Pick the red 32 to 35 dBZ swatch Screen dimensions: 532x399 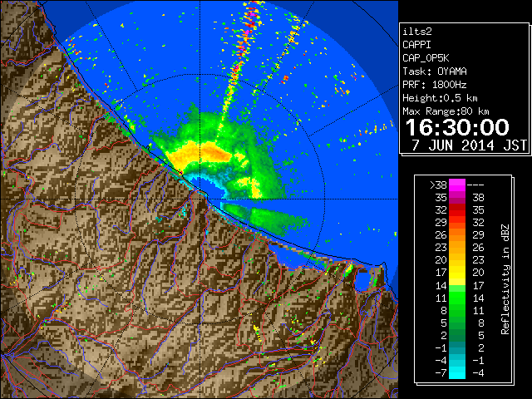point(457,210)
